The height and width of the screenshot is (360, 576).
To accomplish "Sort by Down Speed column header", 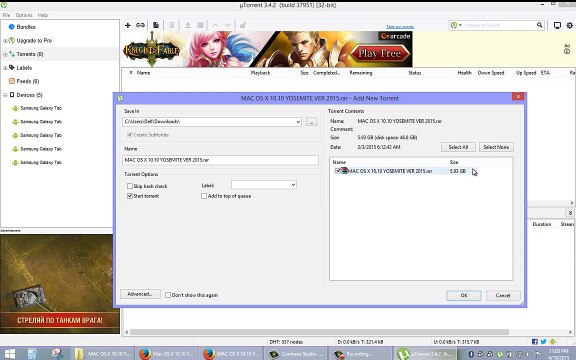I will (491, 73).
